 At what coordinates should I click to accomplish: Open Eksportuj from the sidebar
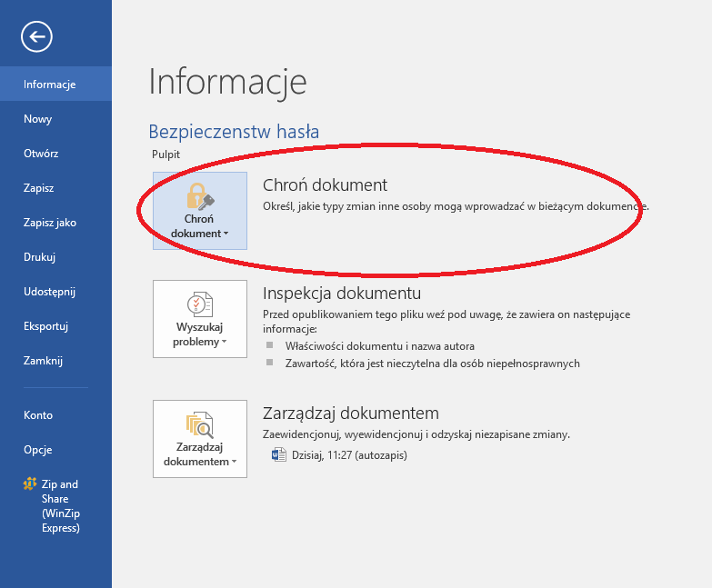pos(46,326)
